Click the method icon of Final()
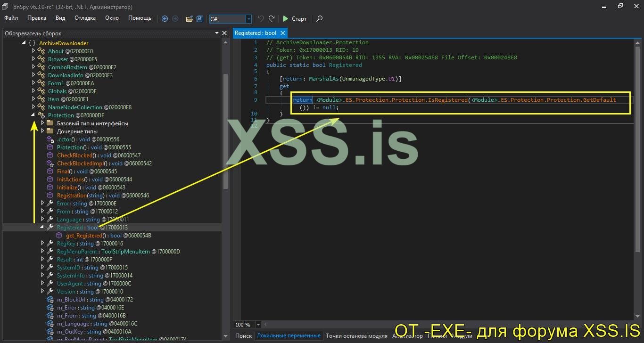The image size is (644, 343). coord(50,171)
